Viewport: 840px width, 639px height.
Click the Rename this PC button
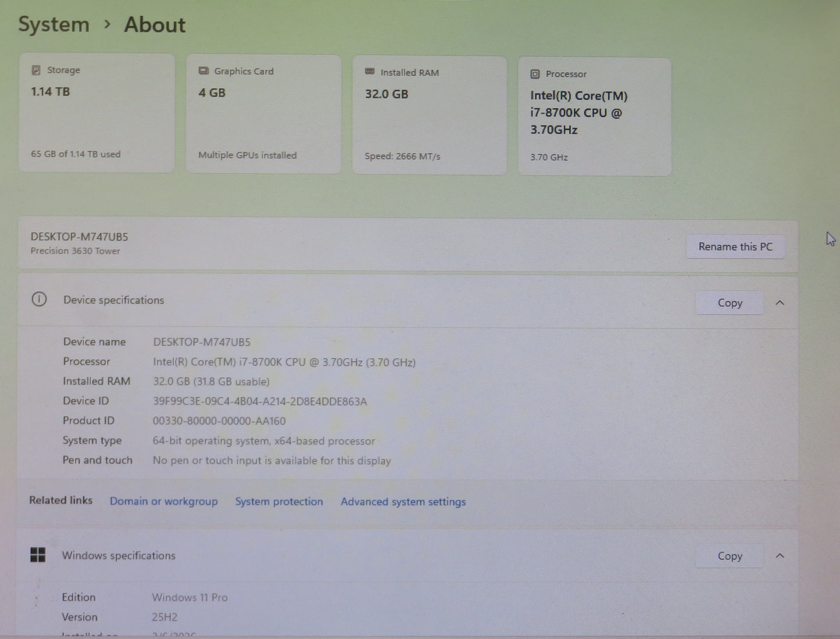coord(735,246)
